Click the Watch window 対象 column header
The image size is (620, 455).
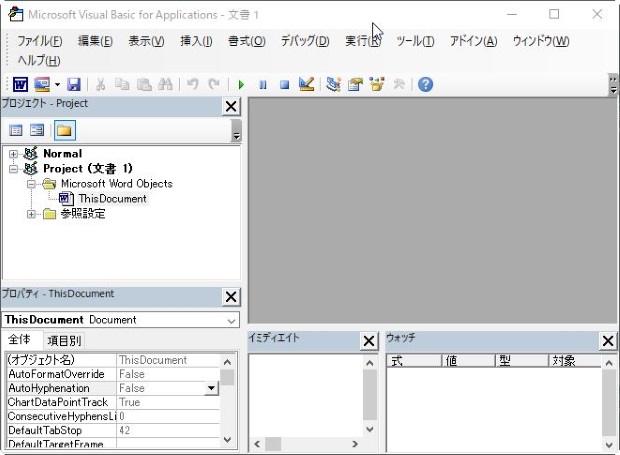coord(575,361)
